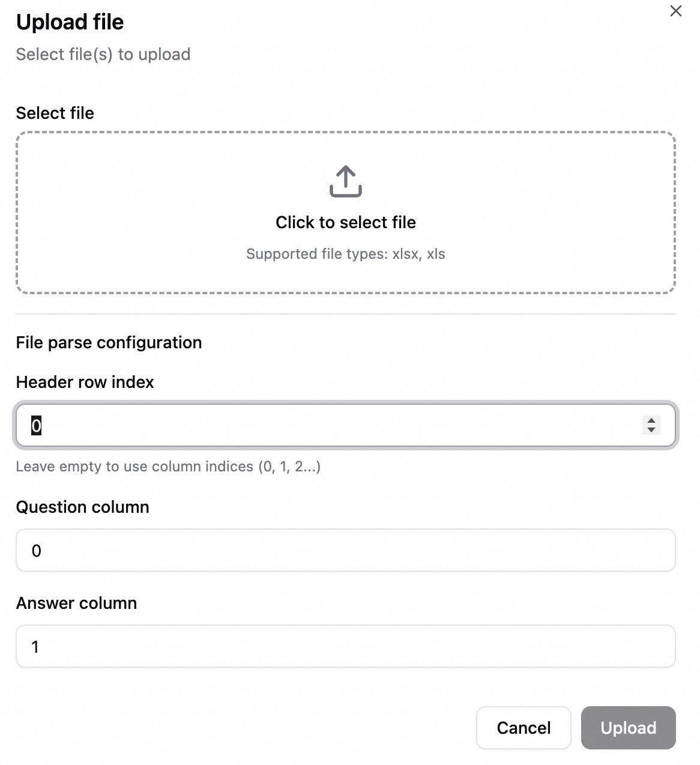Click the 'Answer column' label
Image resolution: width=700 pixels, height=765 pixels.
[76, 603]
